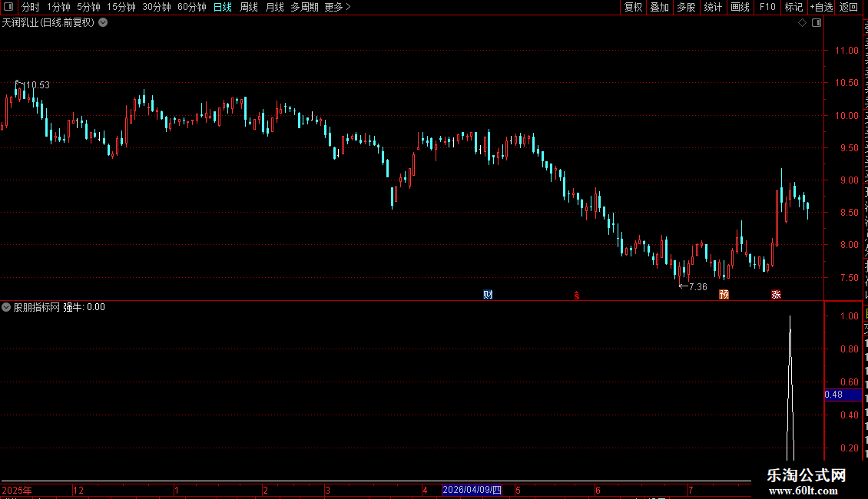
Task: Click the 2026/04/09/四 date label
Action: pyautogui.click(x=472, y=490)
